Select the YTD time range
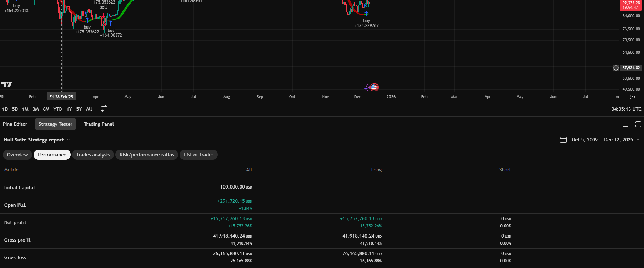The height and width of the screenshot is (268, 644). pos(58,109)
